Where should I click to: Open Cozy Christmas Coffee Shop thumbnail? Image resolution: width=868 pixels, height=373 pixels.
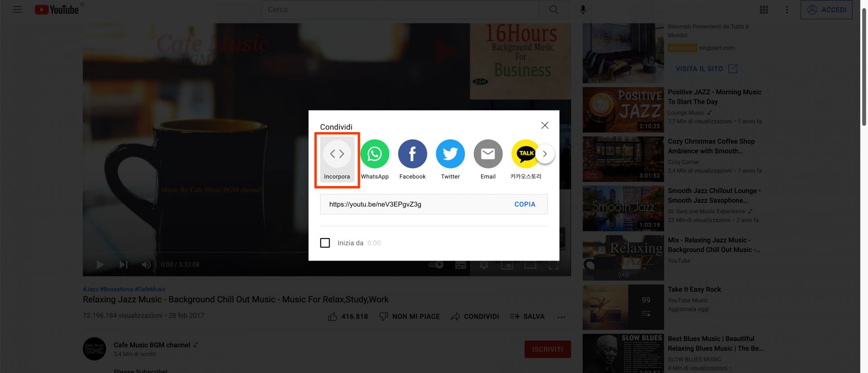click(623, 159)
